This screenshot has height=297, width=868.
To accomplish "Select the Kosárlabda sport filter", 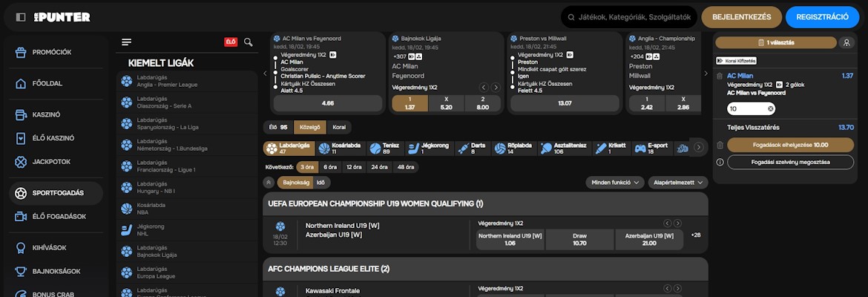I will point(341,148).
